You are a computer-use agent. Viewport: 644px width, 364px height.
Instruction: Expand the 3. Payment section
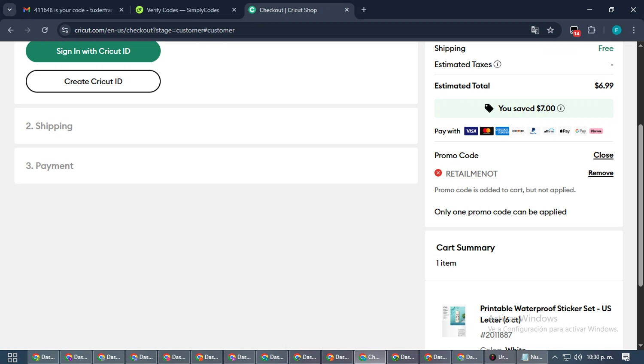[x=216, y=166]
